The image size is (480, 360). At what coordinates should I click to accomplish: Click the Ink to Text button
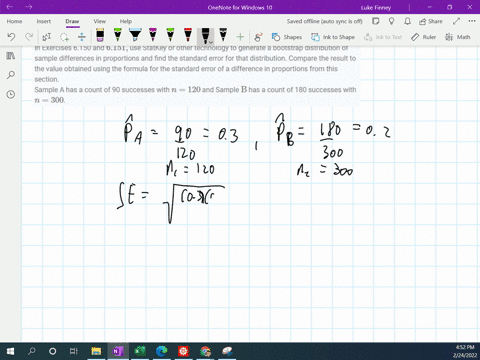pos(383,37)
